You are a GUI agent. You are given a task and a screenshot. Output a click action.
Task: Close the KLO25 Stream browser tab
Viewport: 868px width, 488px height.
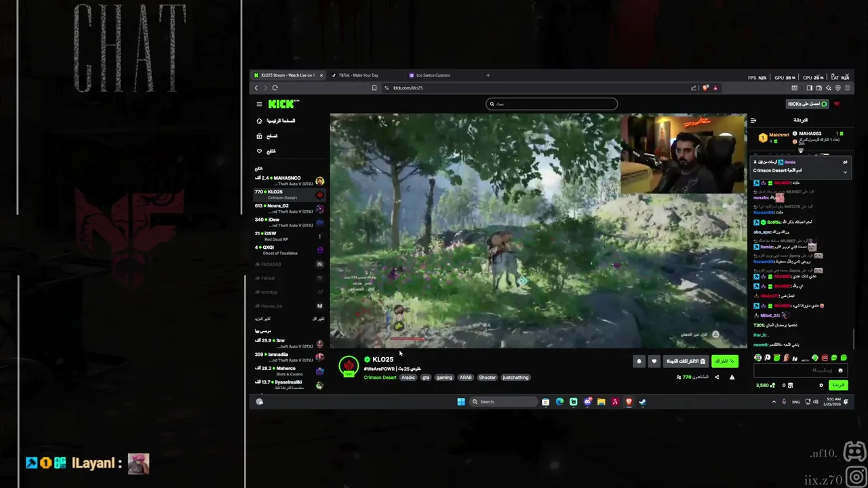click(x=321, y=75)
